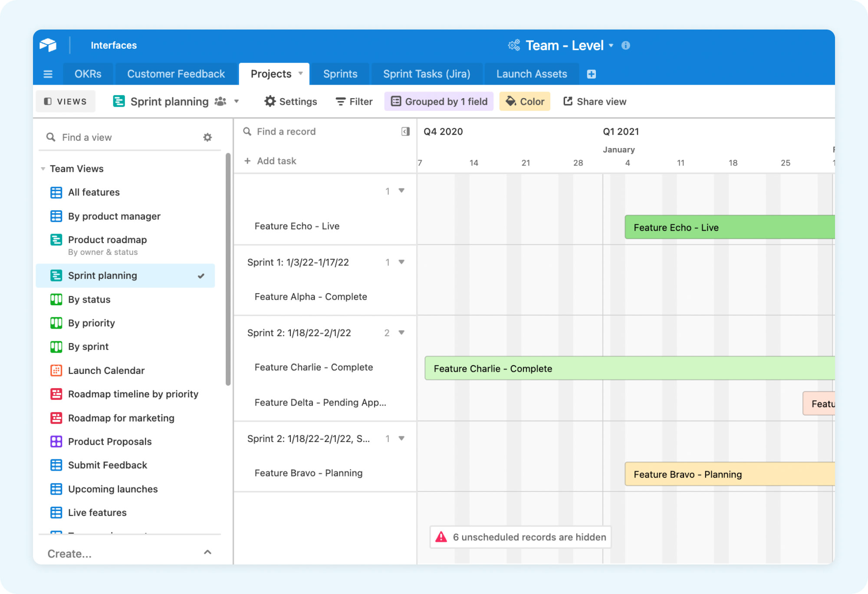Viewport: 868px width, 594px height.
Task: Click Share view in the toolbar
Action: [x=595, y=101]
